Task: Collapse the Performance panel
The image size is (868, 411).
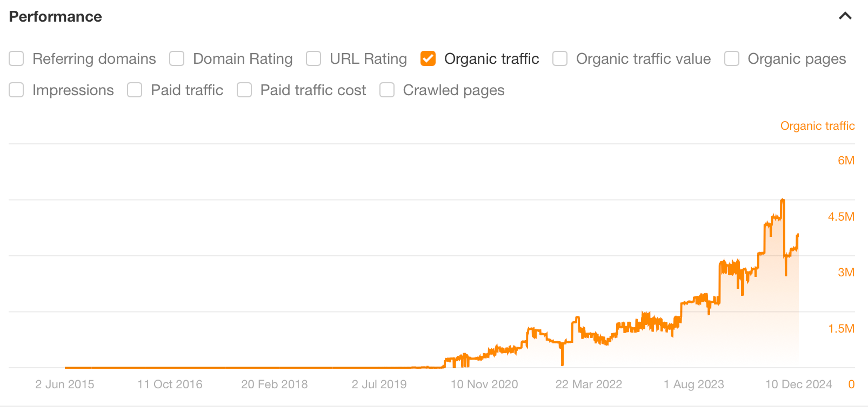Action: [x=844, y=16]
